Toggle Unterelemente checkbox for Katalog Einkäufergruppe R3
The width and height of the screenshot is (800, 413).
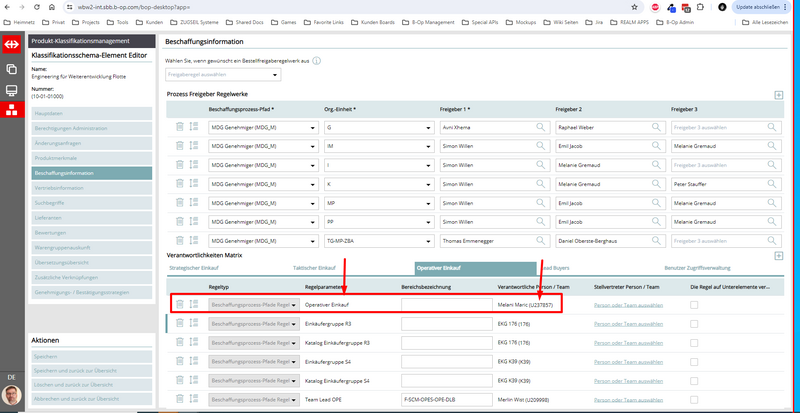click(x=695, y=343)
